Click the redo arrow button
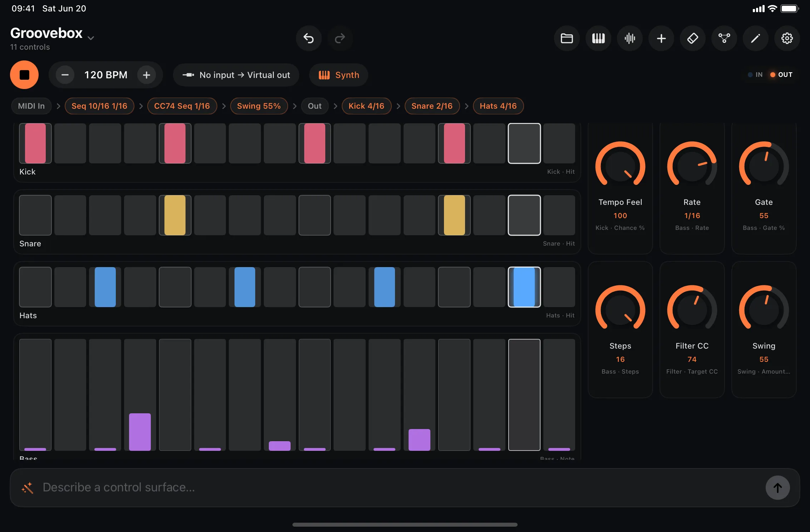 click(x=340, y=38)
